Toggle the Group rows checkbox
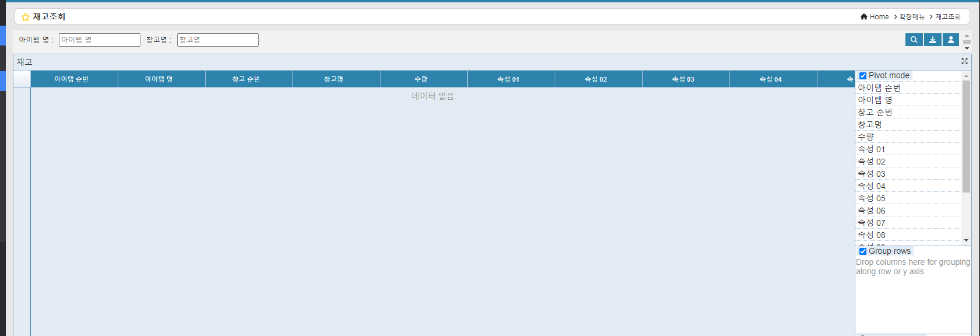Image resolution: width=980 pixels, height=336 pixels. coord(863,251)
